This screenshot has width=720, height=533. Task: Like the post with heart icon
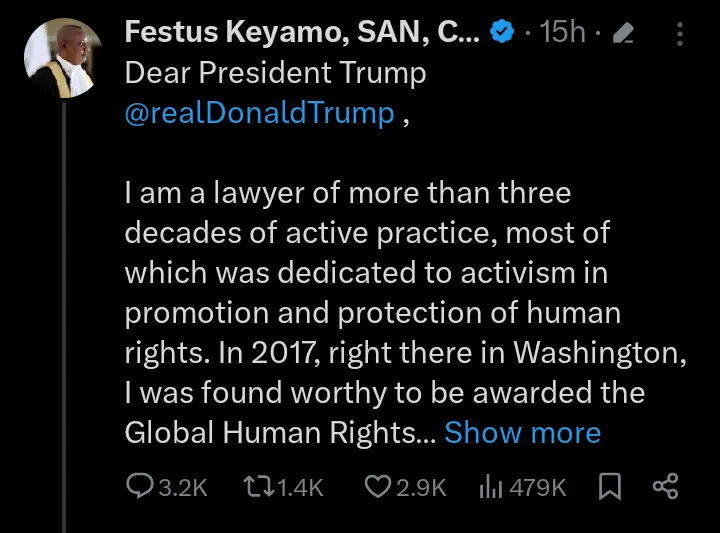click(x=376, y=487)
